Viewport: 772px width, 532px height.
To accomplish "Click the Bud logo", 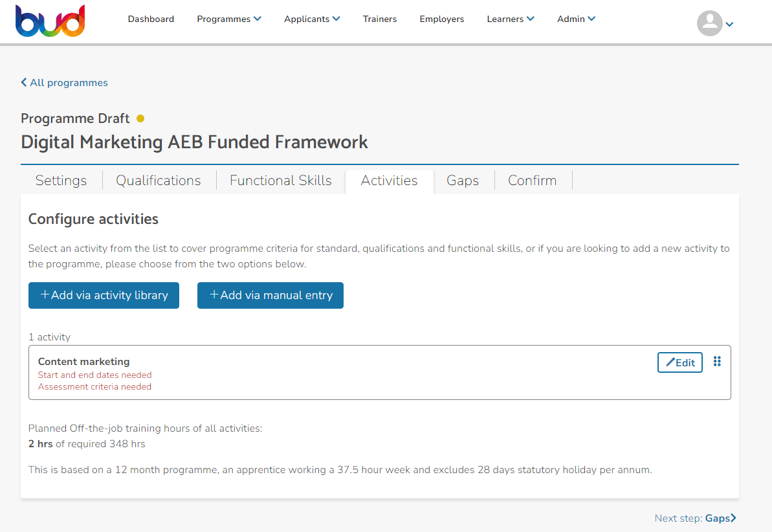I will 50,21.
